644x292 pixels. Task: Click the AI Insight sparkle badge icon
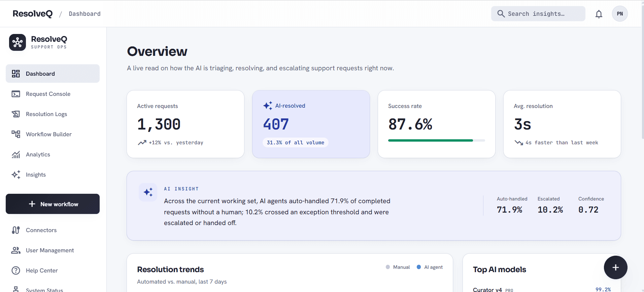pyautogui.click(x=148, y=192)
